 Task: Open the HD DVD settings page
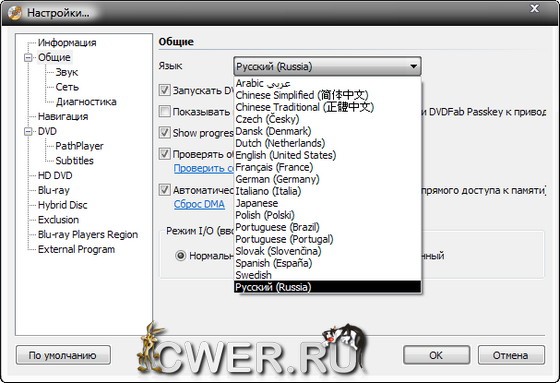(55, 175)
